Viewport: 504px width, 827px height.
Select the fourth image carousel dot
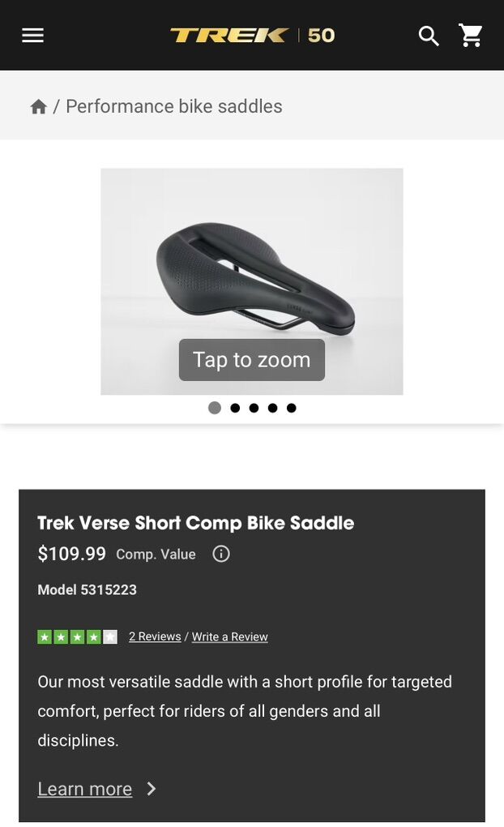coord(272,408)
